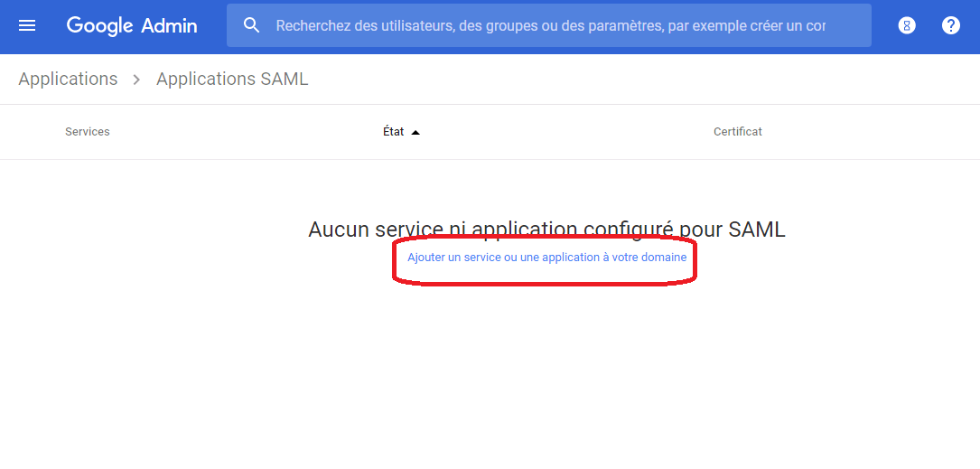Open the hamburger main menu

click(27, 25)
